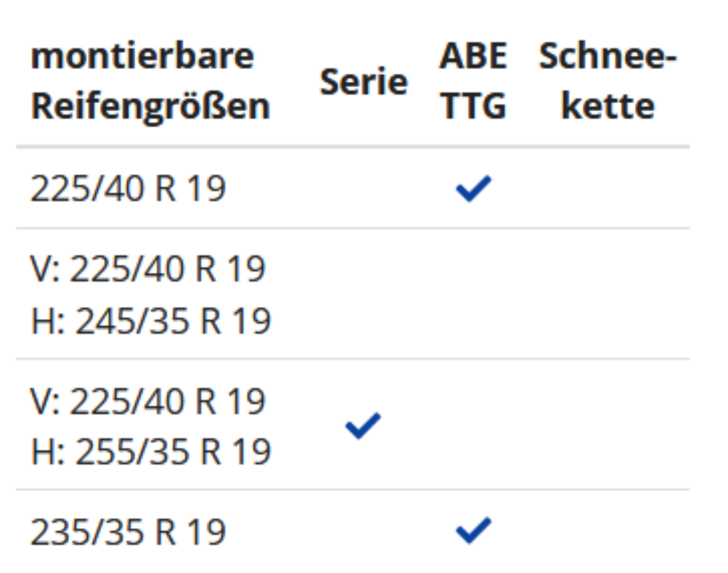Screen dimensions: 728x573
Task: Click the "kette" header text
Action: click(x=607, y=106)
